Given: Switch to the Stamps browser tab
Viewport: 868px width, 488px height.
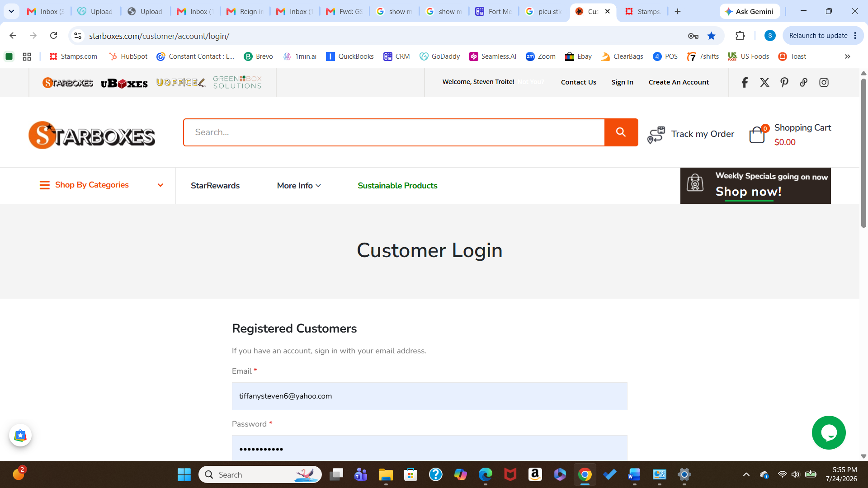Looking at the screenshot, I should [643, 11].
